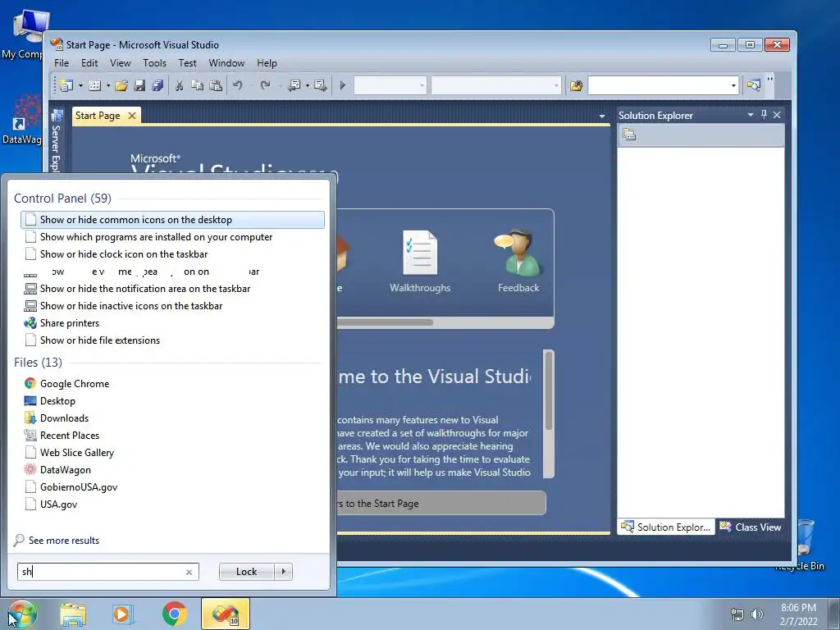The height and width of the screenshot is (630, 840).
Task: Click the welcome text vertical scrollbar
Action: [x=549, y=391]
